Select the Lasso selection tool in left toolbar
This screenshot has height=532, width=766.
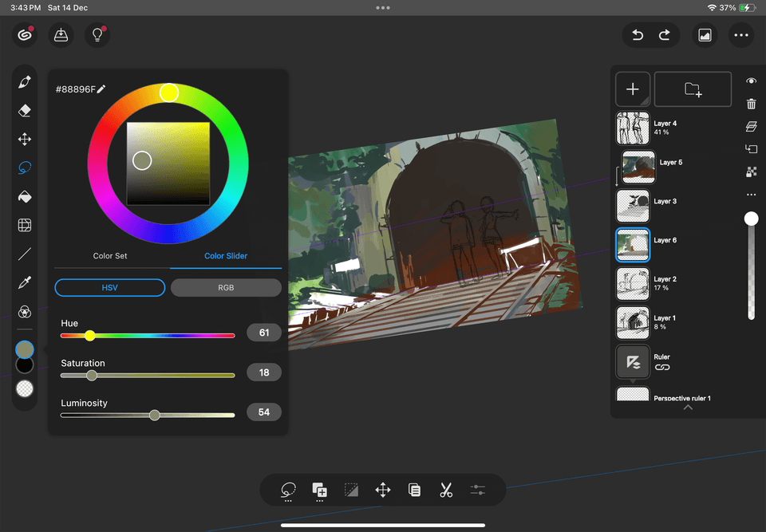click(x=25, y=168)
